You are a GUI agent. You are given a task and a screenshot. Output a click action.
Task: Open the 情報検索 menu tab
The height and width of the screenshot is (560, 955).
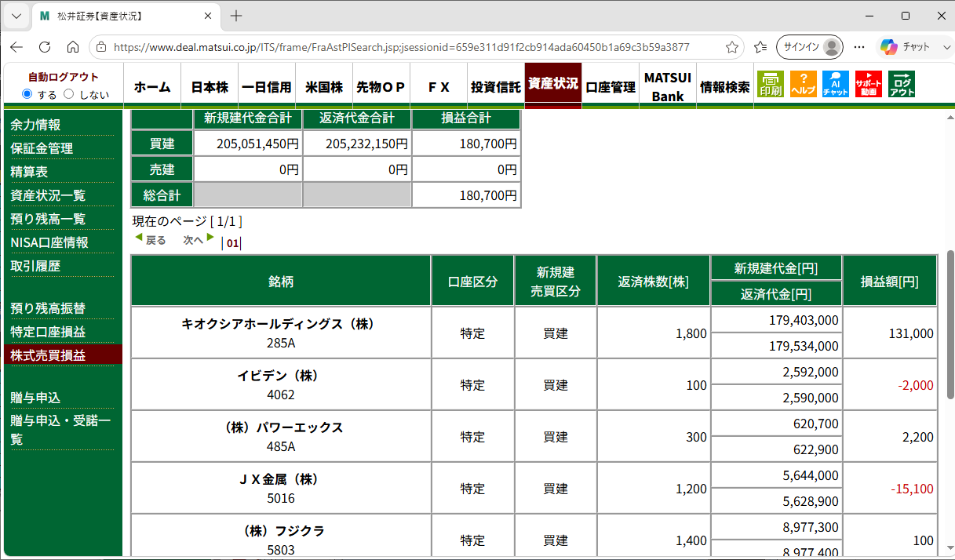pyautogui.click(x=725, y=87)
